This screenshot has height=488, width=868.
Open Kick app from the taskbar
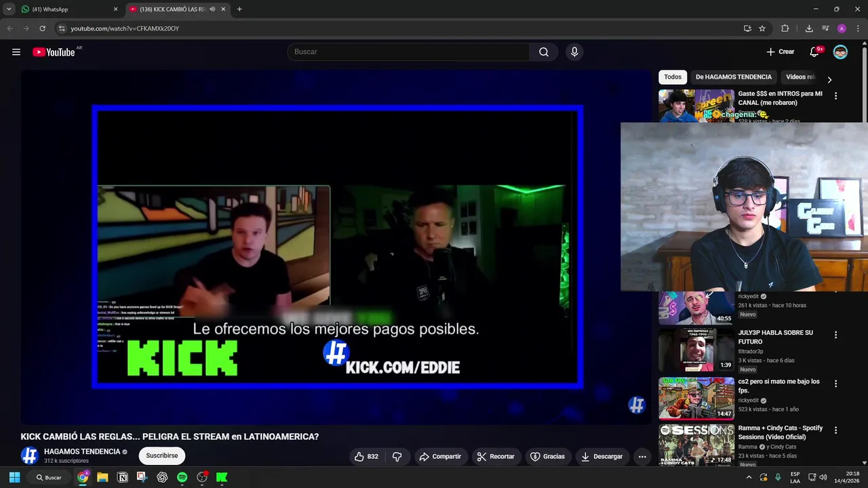(x=222, y=477)
